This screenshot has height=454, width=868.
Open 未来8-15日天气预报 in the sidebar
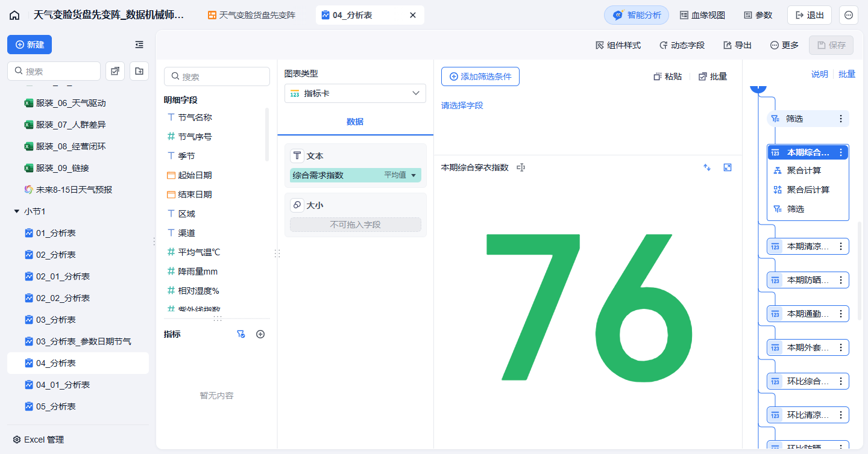[x=78, y=190]
